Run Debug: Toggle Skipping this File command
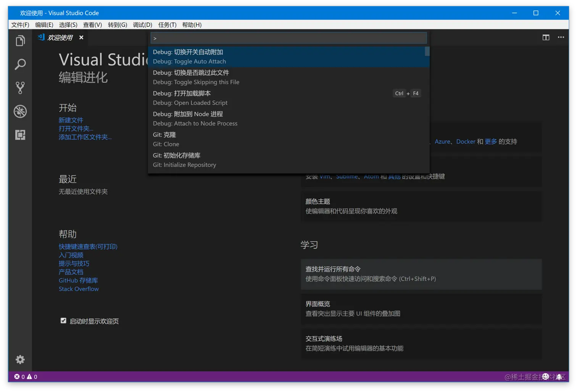Viewport: 577px width, 392px height. (x=288, y=77)
